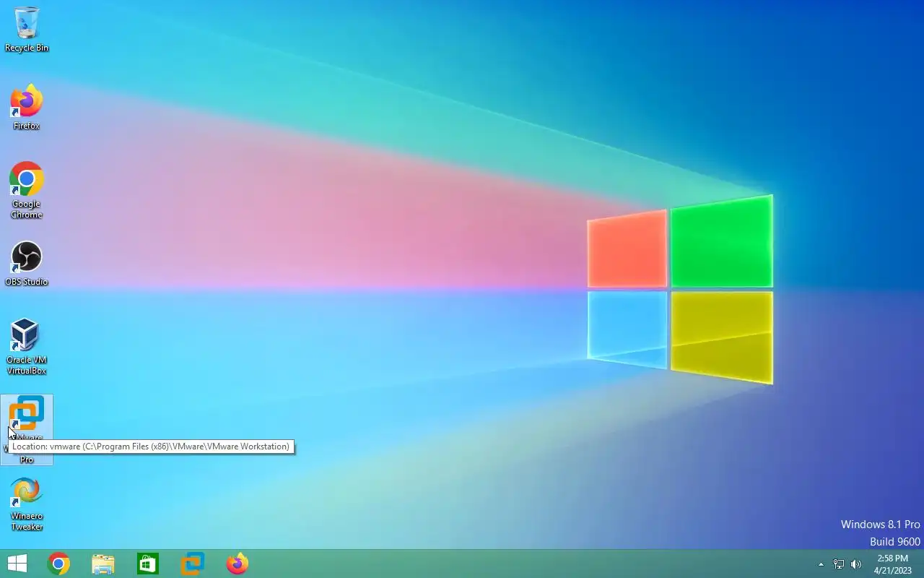Screen dimensions: 924x578
Task: Select the OBS Studio desktop shortcut
Action: point(27,263)
